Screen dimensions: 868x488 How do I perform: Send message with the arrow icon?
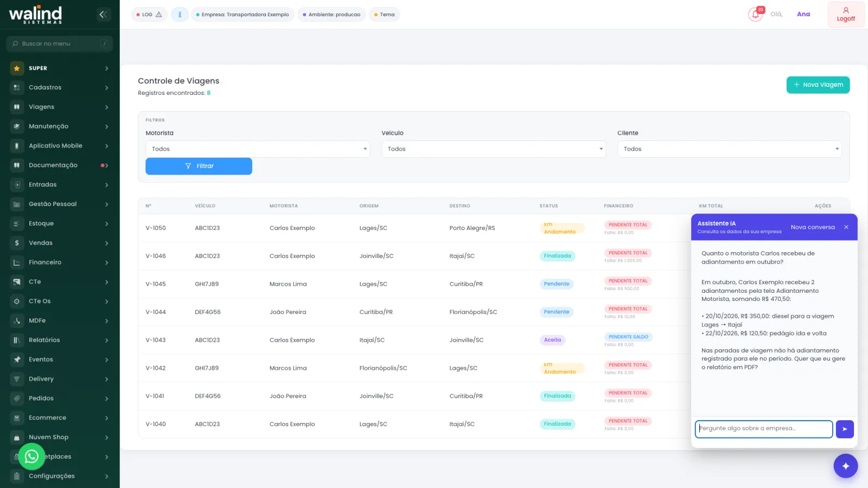(x=845, y=429)
